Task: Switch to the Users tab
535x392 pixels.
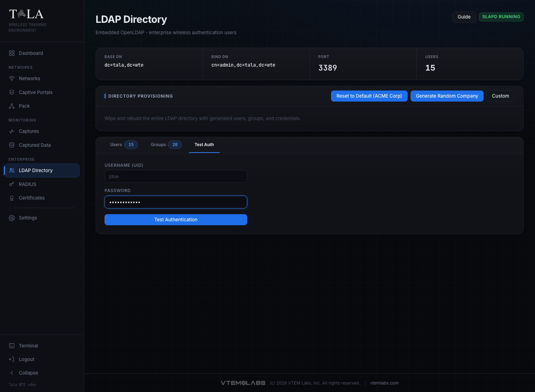Action: (124, 145)
